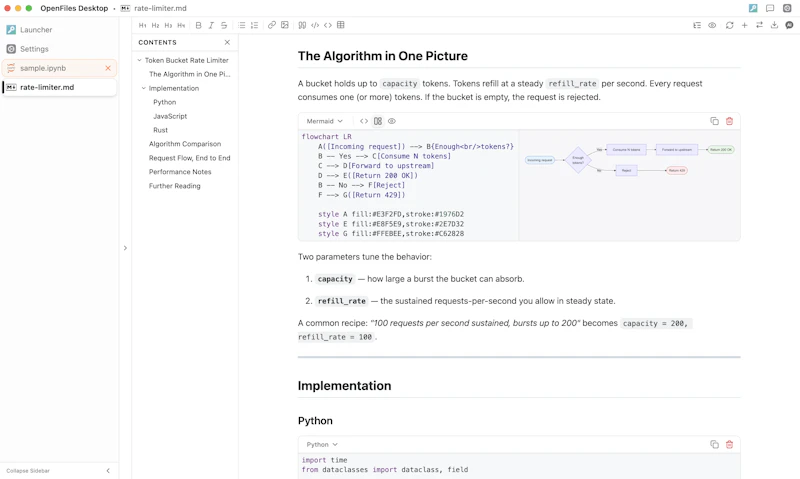
Task: Select rate-limiter.md file tab
Action: click(59, 87)
